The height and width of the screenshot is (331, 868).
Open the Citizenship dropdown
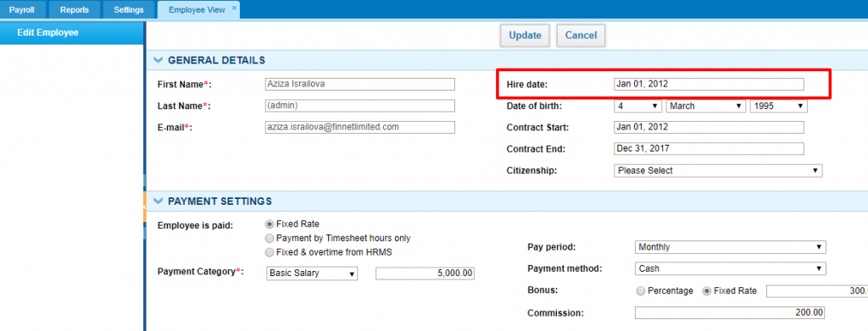pos(719,171)
